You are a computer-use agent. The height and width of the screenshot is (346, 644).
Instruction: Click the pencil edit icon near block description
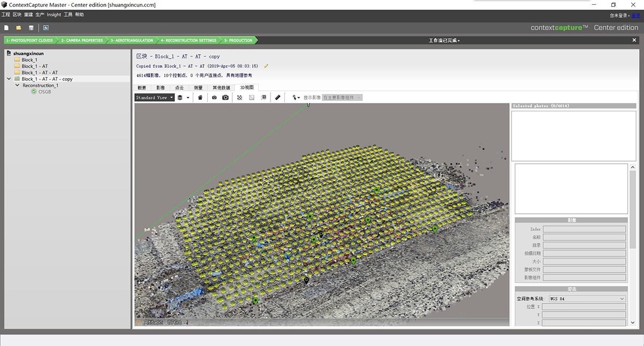(266, 65)
